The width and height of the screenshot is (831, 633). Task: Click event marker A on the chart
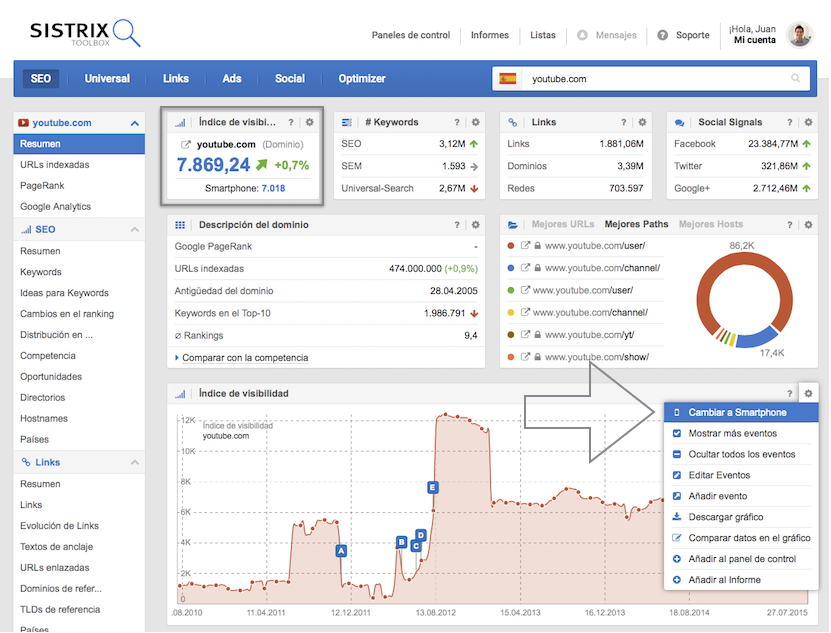point(341,550)
